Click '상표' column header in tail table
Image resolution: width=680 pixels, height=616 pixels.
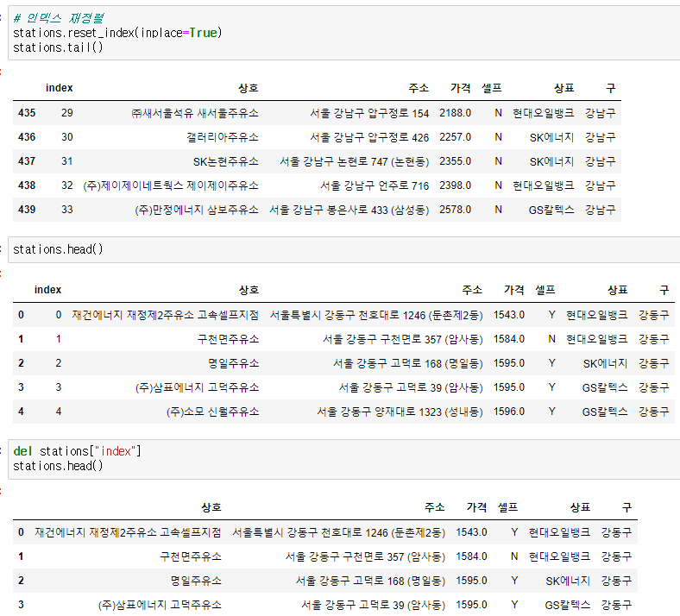tap(564, 88)
